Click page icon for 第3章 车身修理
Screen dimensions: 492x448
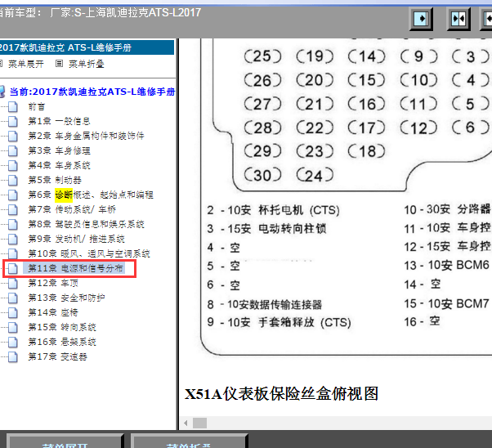[x=13, y=150]
